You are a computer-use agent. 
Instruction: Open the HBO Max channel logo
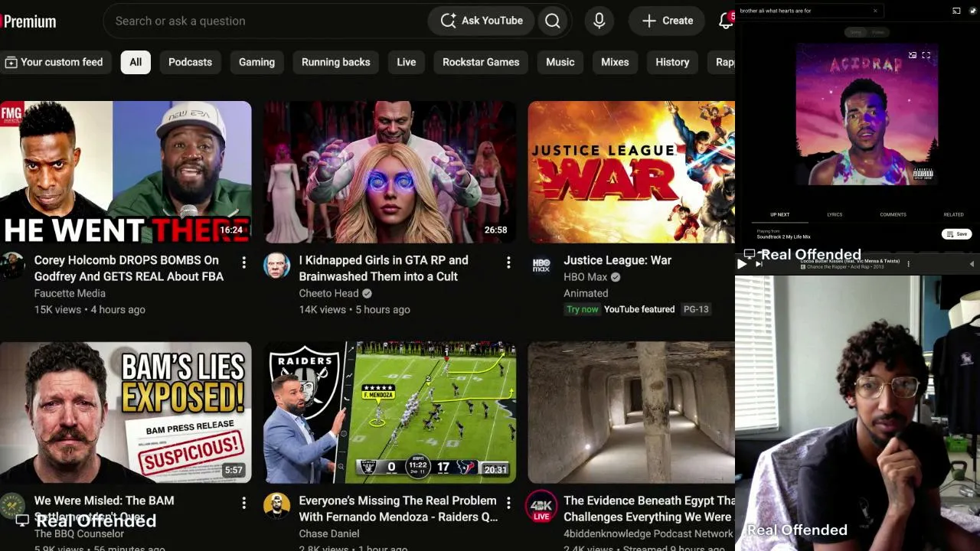coord(541,266)
